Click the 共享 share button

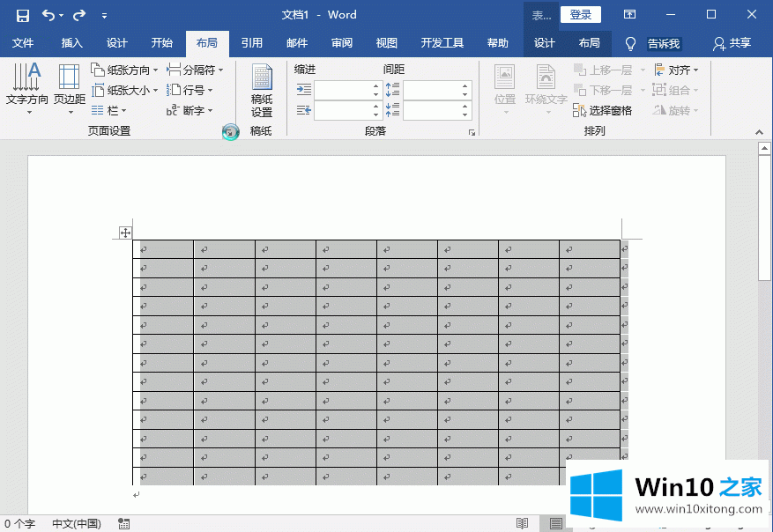coord(732,44)
